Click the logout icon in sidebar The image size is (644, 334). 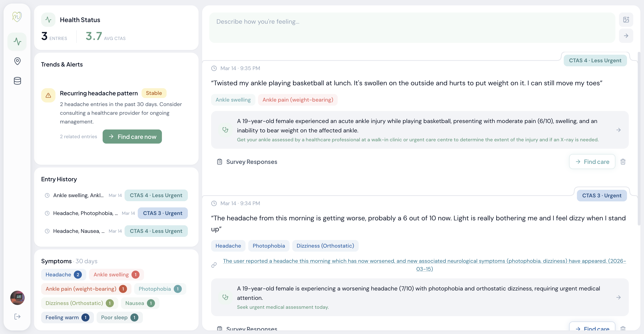click(x=17, y=317)
